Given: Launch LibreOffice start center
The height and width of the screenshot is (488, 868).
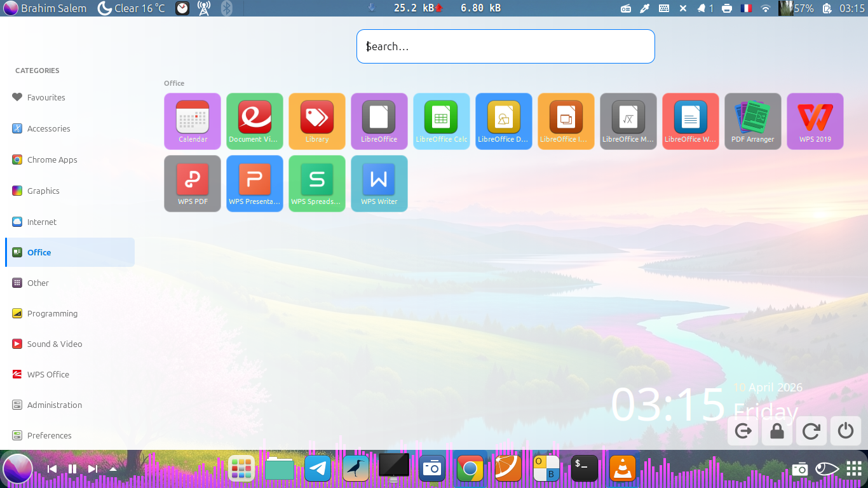Looking at the screenshot, I should pyautogui.click(x=379, y=121).
